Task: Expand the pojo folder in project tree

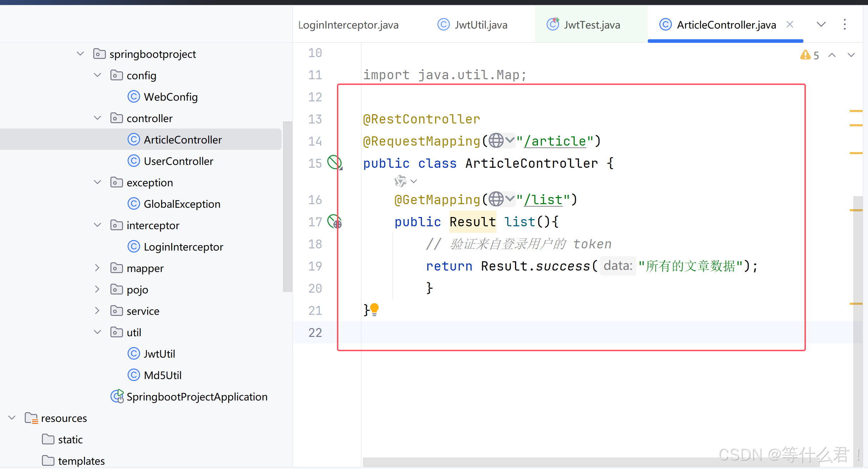Action: (x=97, y=289)
